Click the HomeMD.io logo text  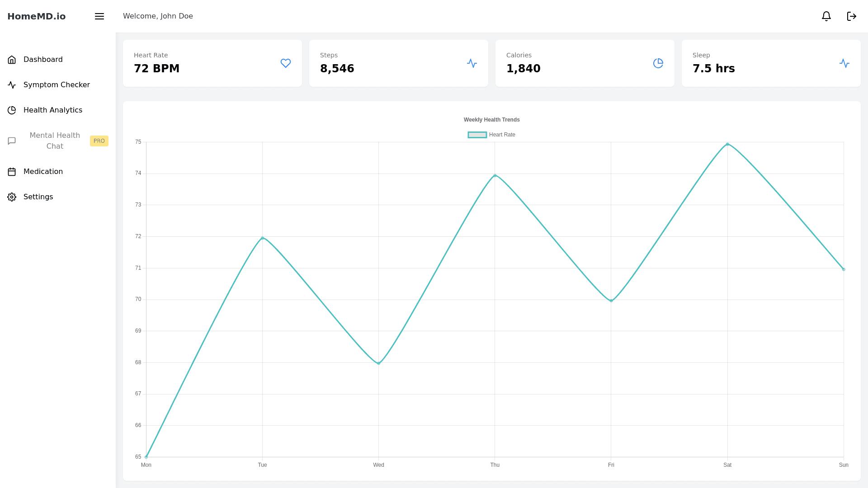(36, 16)
